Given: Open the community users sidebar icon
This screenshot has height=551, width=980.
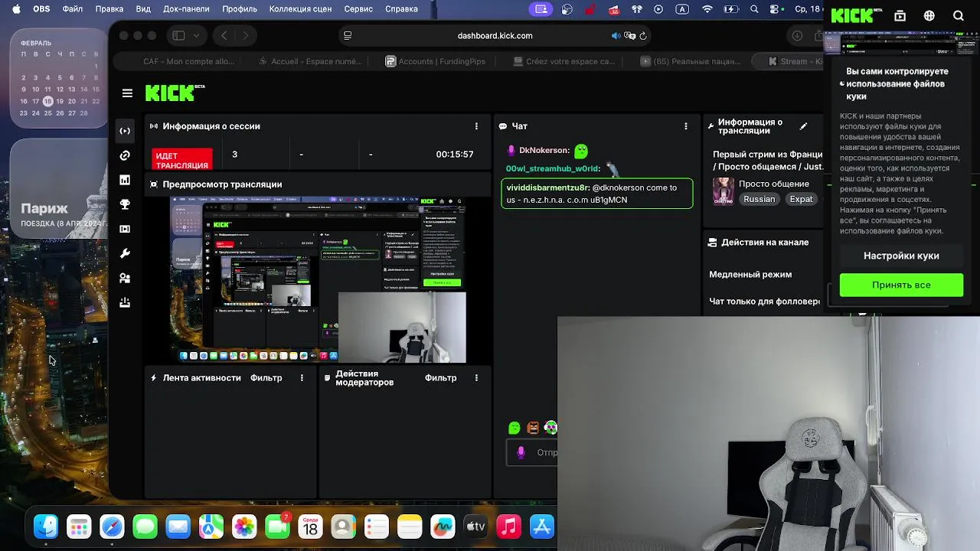Looking at the screenshot, I should click(x=125, y=278).
